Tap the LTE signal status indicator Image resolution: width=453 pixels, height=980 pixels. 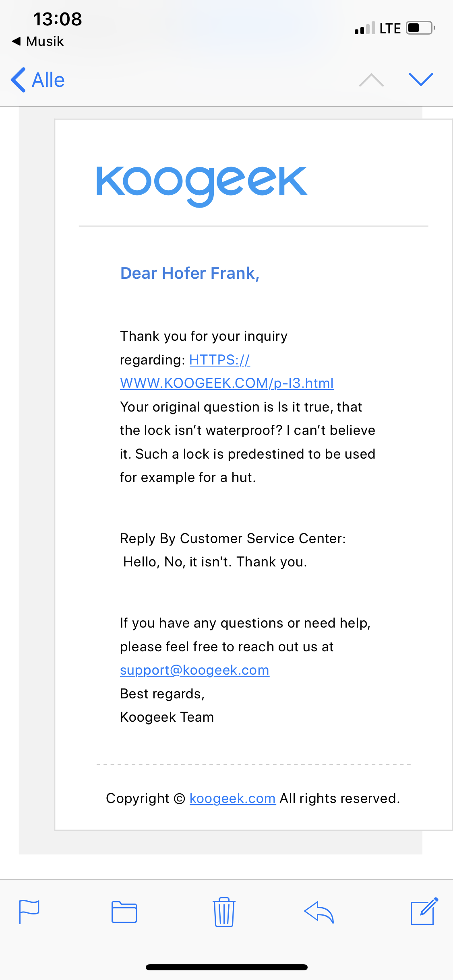[x=390, y=29]
